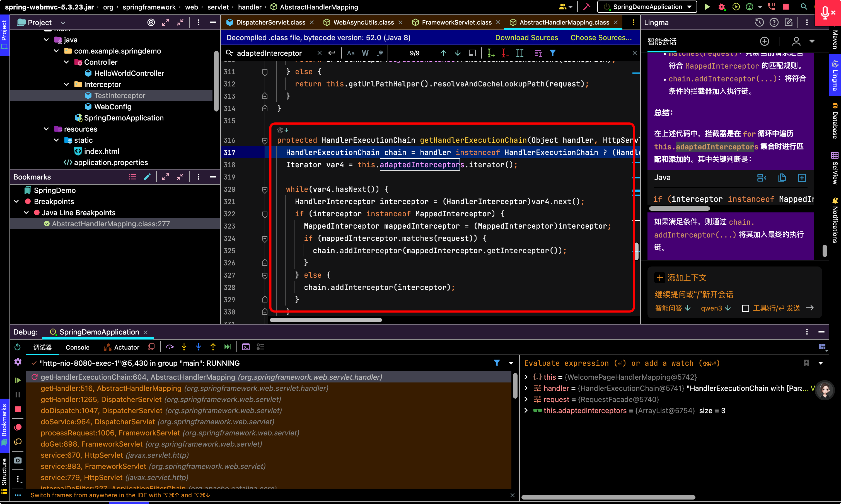Click the Choose Sources... link

(x=601, y=38)
